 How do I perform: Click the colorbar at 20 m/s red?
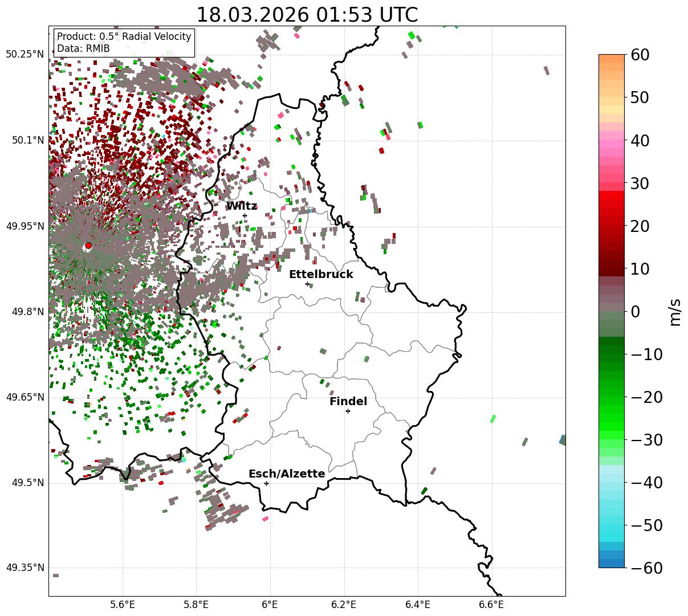pyautogui.click(x=612, y=226)
